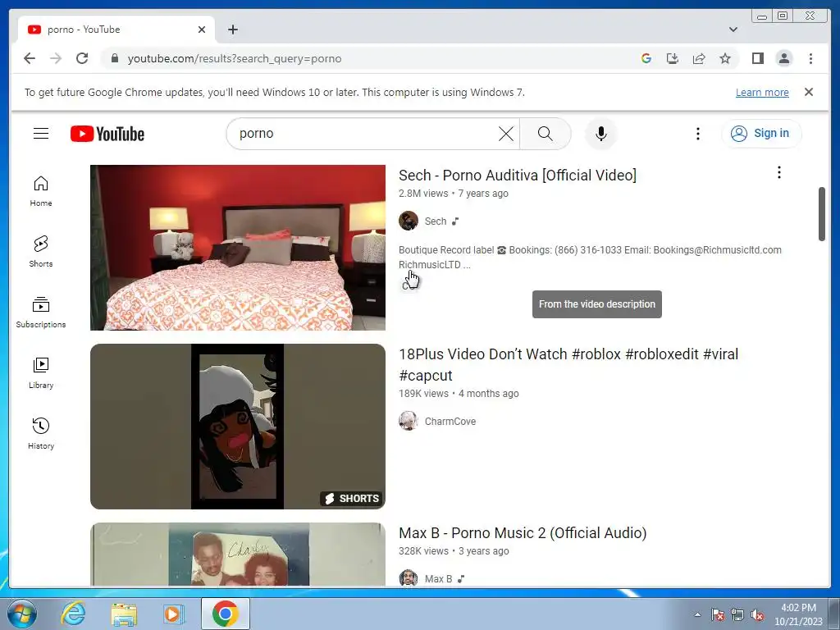This screenshot has height=630, width=840.
Task: Reload the page
Action: coord(82,58)
